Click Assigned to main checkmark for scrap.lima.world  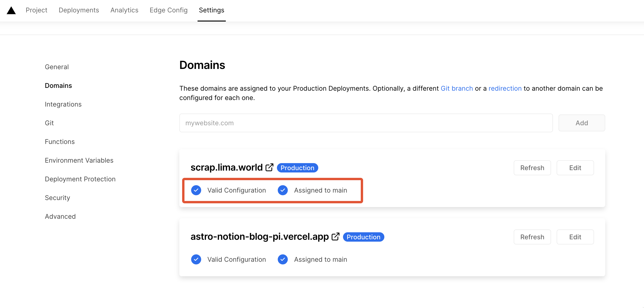click(283, 190)
